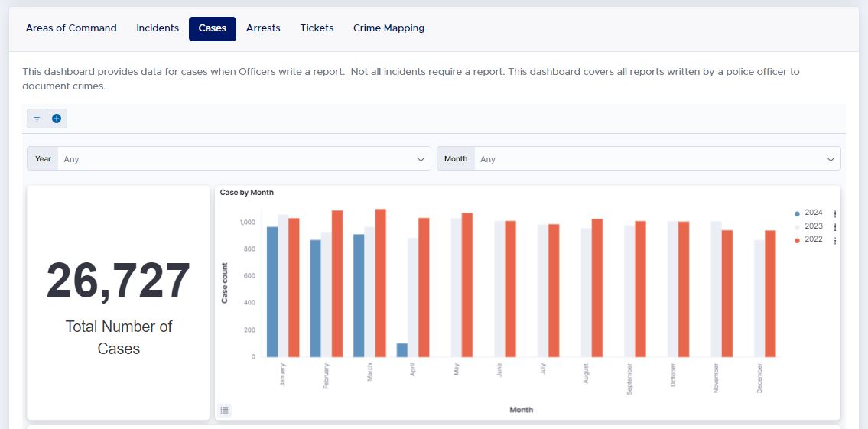Expand the Year filter dropdown
The width and height of the screenshot is (868, 429).
click(229, 159)
